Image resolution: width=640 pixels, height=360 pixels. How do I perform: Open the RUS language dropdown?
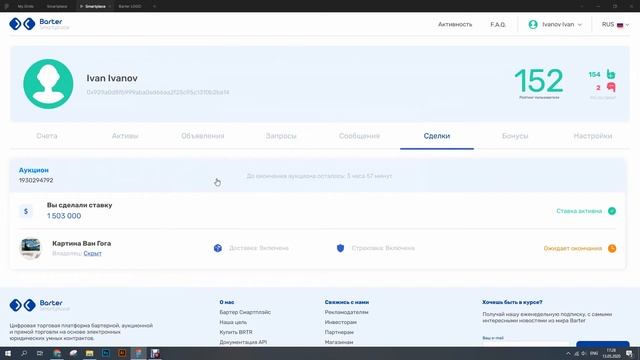615,24
